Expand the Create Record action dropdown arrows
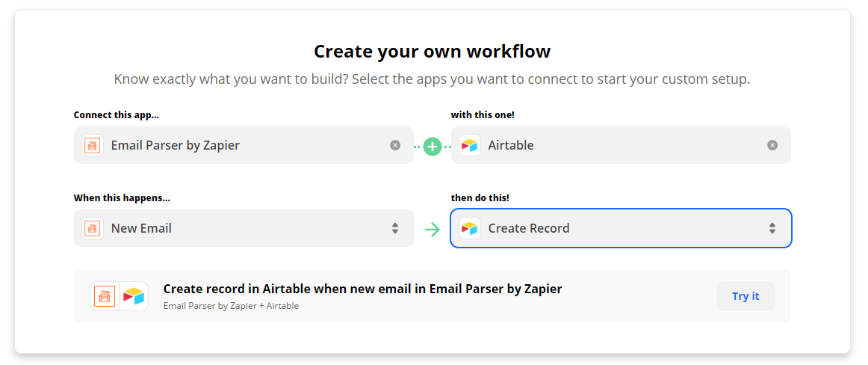 point(772,228)
